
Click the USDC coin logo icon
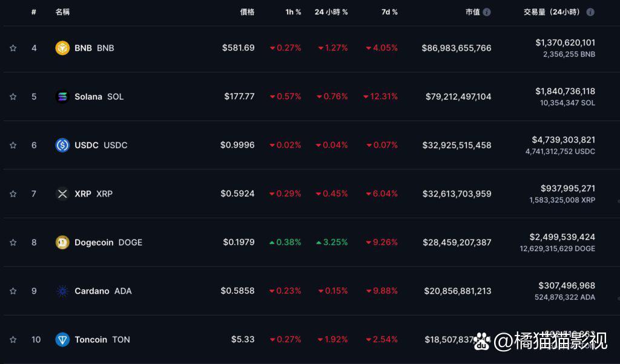click(62, 145)
